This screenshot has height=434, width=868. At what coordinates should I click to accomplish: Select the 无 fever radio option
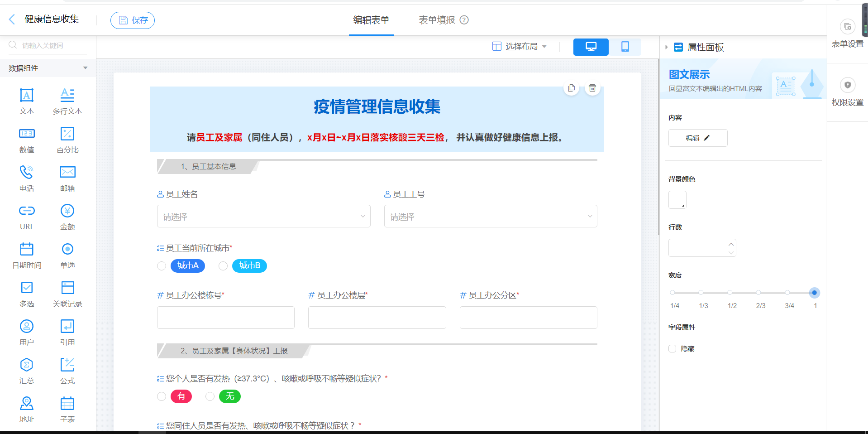(x=210, y=396)
